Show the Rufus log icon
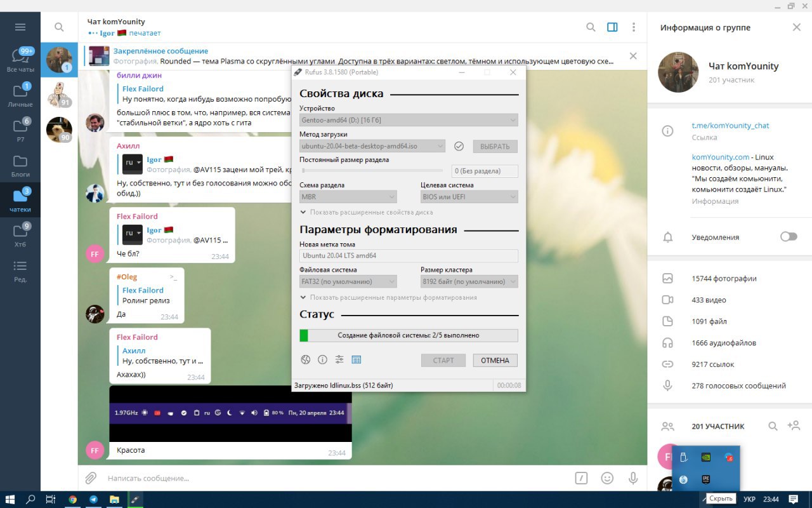 [x=357, y=360]
